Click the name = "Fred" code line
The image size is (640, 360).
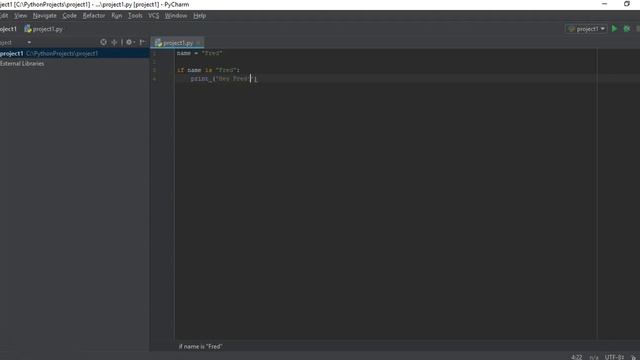tap(200, 53)
